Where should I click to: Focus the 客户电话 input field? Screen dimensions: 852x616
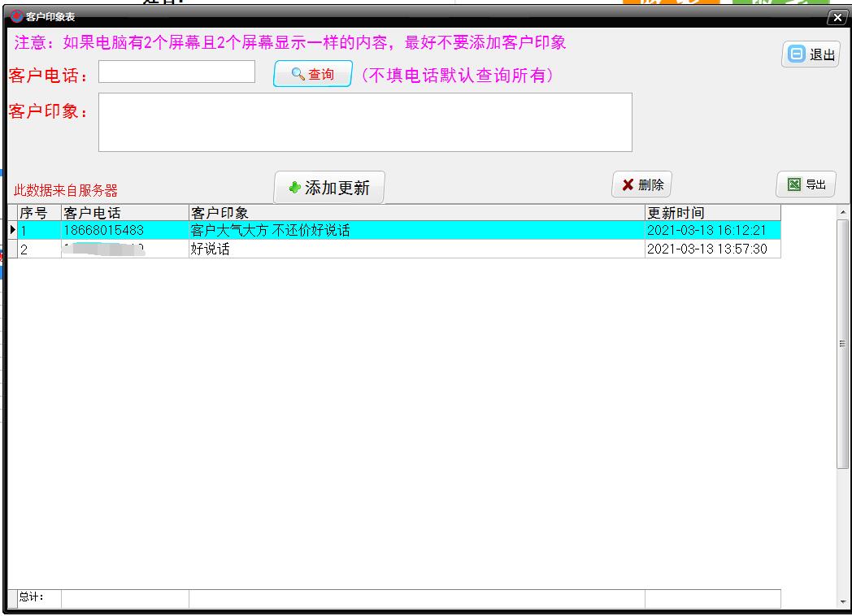(176, 72)
